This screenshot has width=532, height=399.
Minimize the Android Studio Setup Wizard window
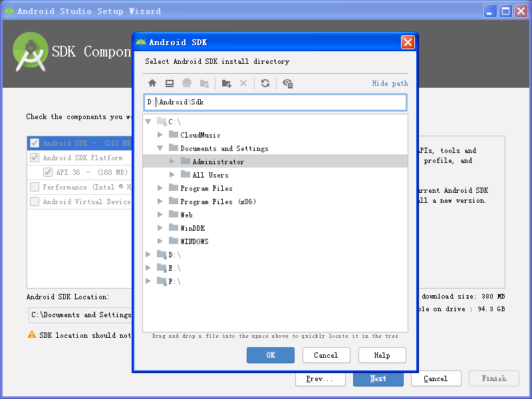point(489,11)
